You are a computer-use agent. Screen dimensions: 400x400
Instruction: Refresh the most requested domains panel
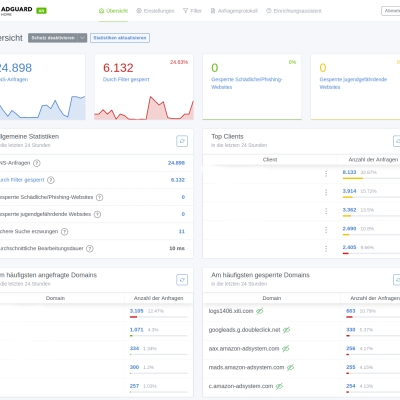[182, 280]
